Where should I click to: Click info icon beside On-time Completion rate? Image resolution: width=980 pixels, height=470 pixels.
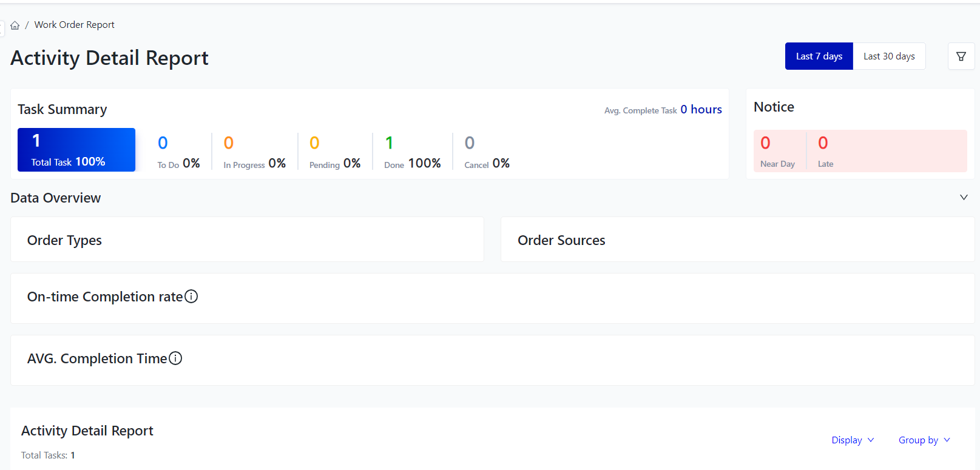tap(191, 297)
